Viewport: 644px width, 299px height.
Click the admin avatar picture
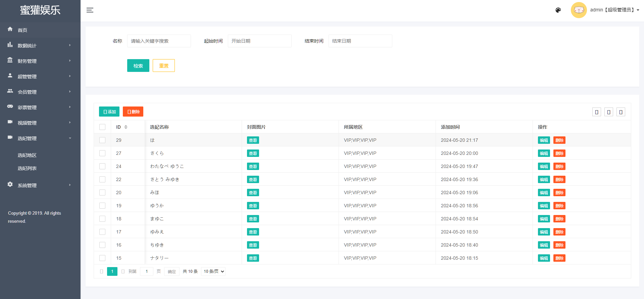tap(579, 10)
